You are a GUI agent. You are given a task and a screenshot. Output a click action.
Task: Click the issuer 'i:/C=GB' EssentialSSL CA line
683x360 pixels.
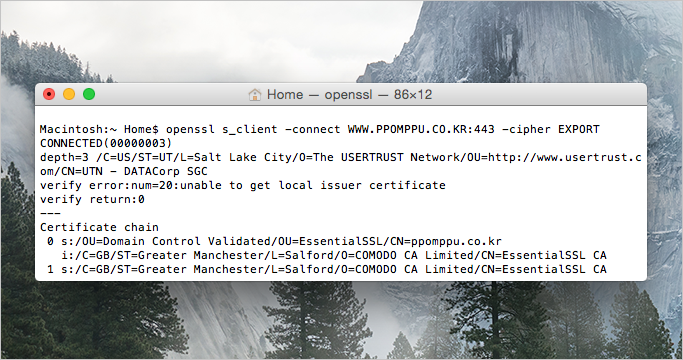coord(334,255)
